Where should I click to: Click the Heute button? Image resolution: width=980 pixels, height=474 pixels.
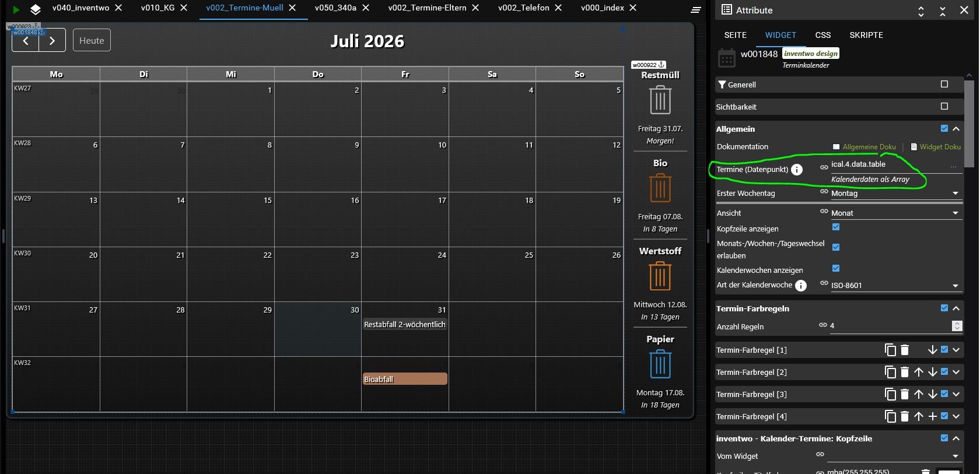pos(92,40)
